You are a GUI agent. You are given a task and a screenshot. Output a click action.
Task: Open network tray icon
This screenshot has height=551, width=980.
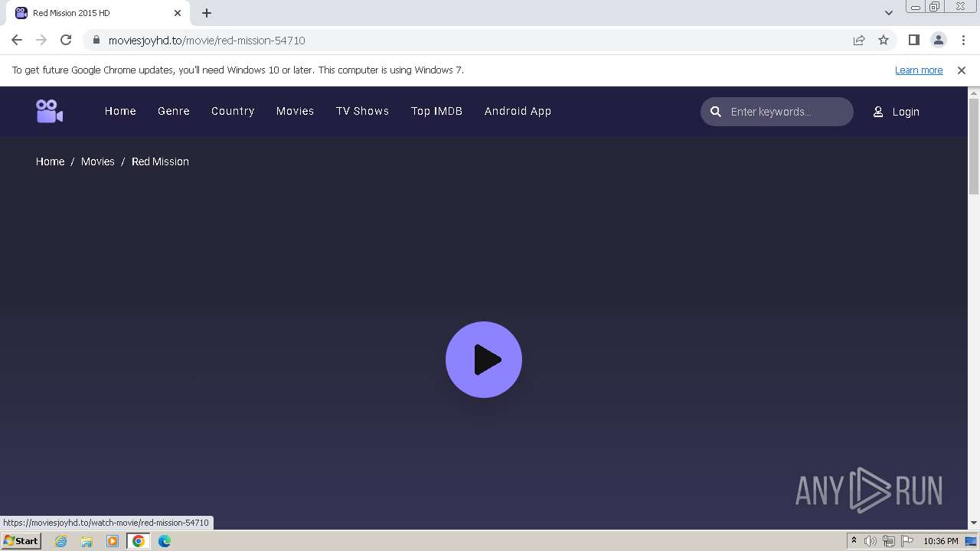pos(888,541)
